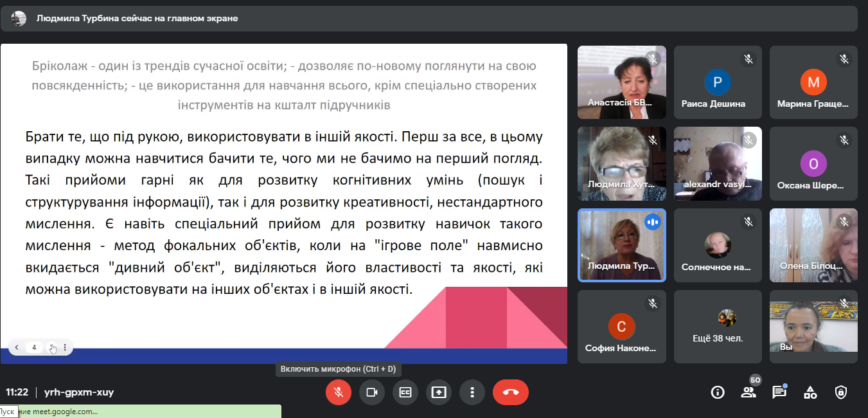Click the muted mic icon on Анастасія's tile

pyautogui.click(x=653, y=59)
